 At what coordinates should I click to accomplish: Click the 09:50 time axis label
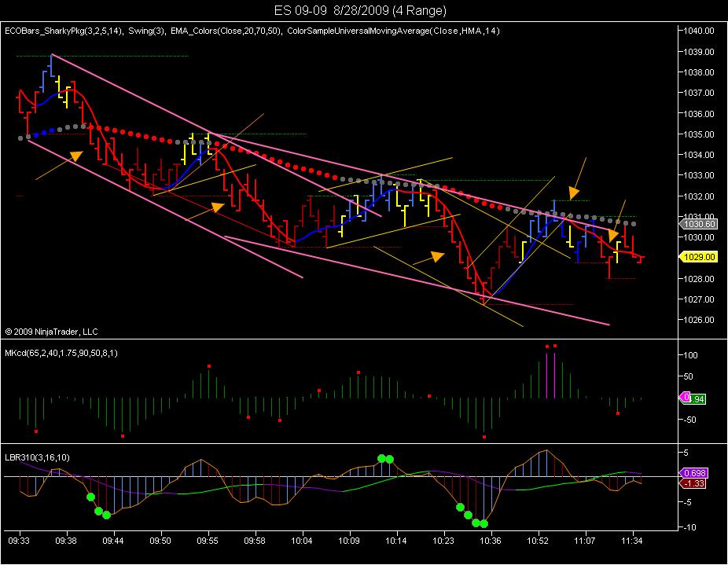(160, 541)
